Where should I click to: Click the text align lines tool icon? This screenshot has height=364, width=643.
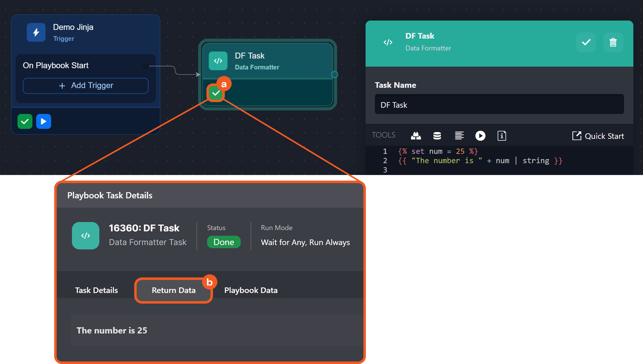point(459,136)
